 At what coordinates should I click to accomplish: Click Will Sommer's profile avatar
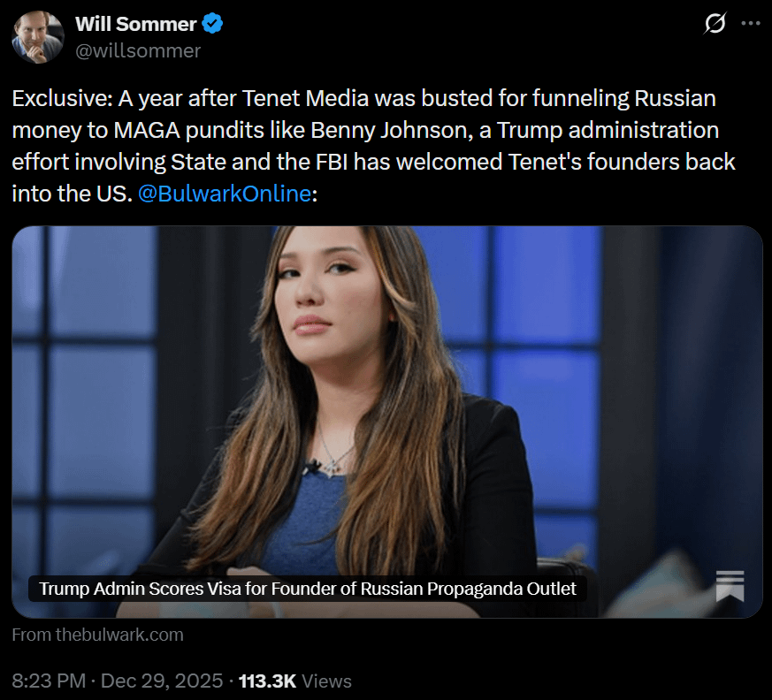37,37
